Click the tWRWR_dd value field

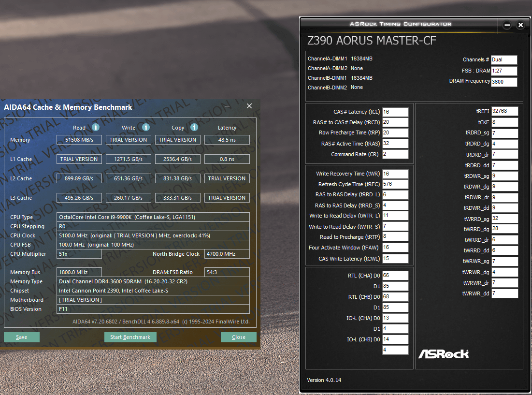tap(505, 293)
